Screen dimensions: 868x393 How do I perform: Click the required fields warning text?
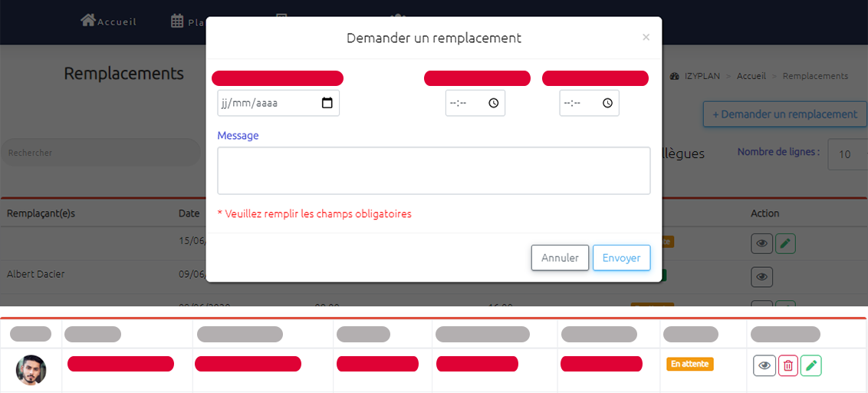click(314, 213)
